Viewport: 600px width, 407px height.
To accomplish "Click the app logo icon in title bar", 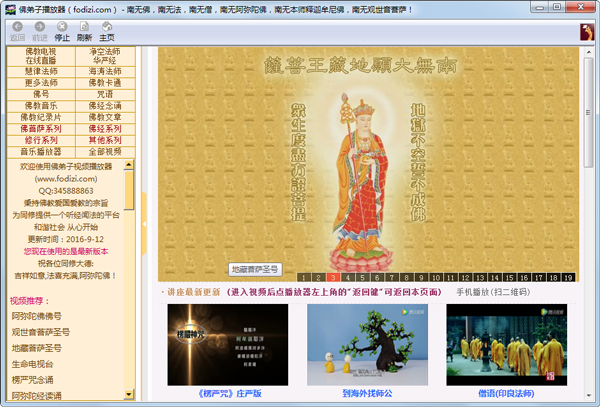I will 10,9.
